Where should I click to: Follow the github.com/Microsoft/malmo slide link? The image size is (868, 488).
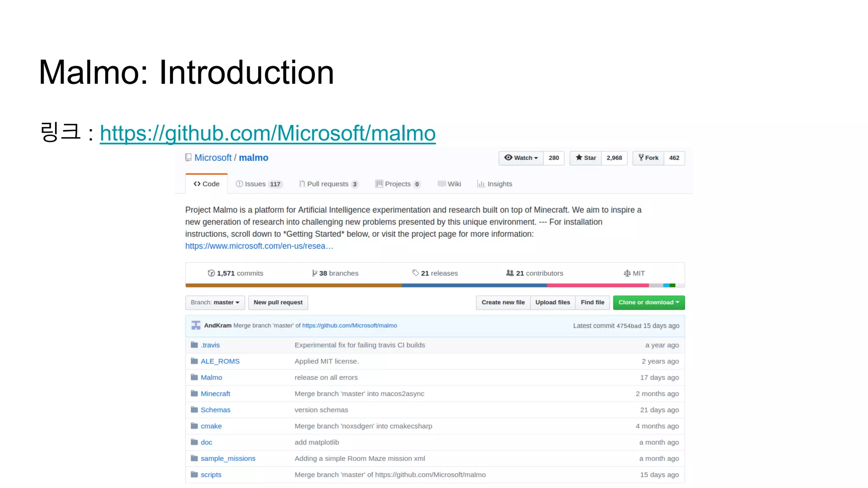pos(267,133)
